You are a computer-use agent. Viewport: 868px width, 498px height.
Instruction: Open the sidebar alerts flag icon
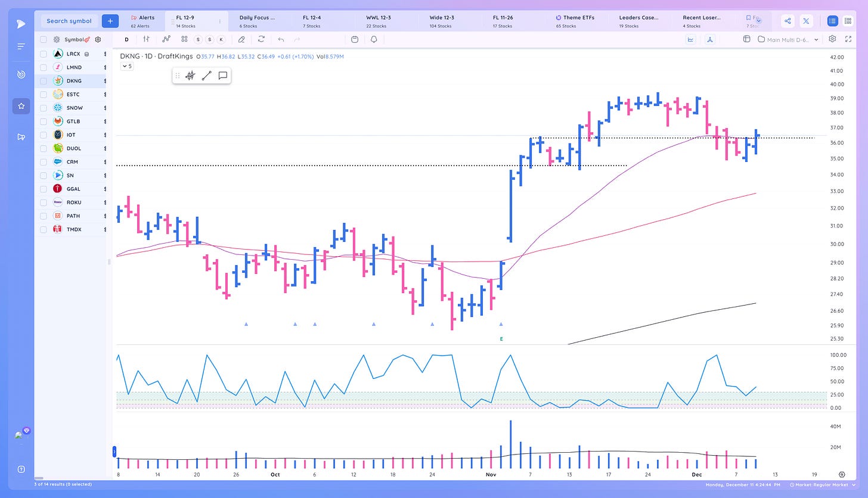(21, 137)
